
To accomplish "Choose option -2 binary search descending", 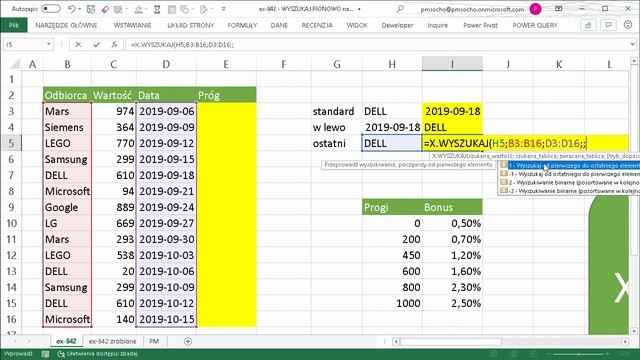I will coord(569,191).
